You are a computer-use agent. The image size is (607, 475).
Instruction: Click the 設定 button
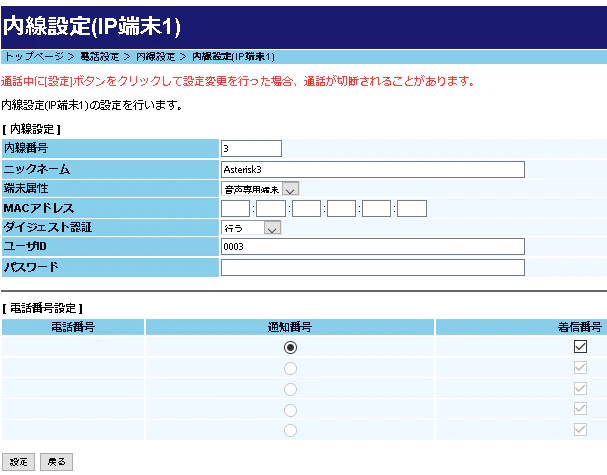(18, 462)
